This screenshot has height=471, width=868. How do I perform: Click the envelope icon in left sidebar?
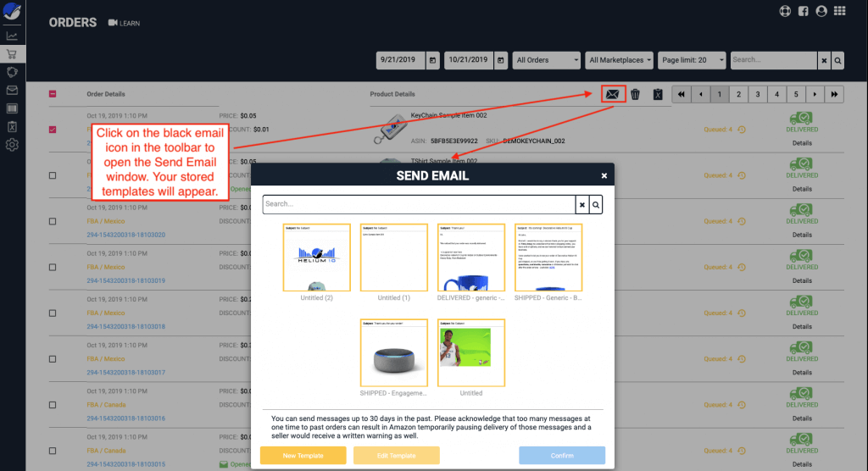click(12, 90)
